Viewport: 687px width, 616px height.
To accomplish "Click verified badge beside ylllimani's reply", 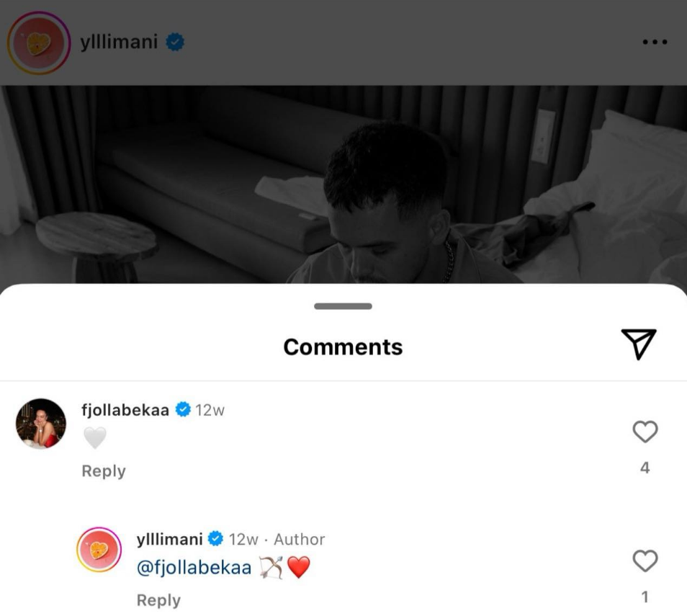I will pyautogui.click(x=216, y=539).
